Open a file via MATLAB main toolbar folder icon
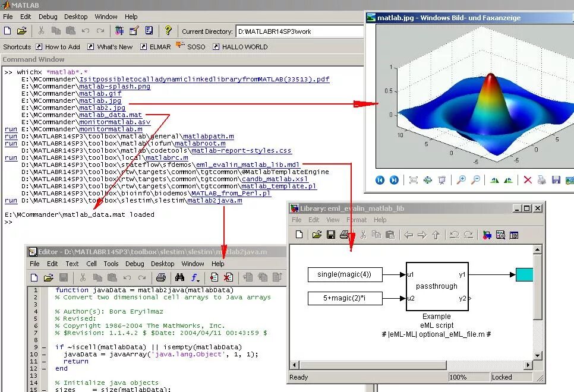Screen dimensions: 574x392 pos(21,31)
